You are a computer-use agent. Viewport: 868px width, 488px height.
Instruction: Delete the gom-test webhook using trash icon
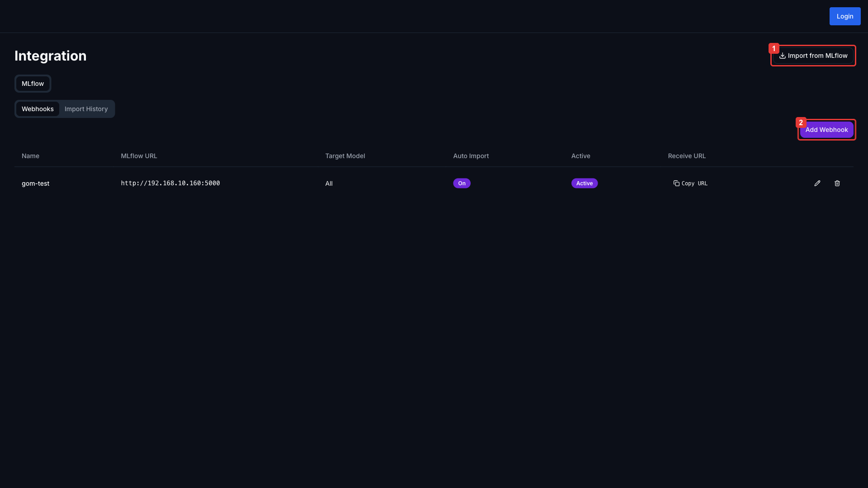[x=837, y=183]
